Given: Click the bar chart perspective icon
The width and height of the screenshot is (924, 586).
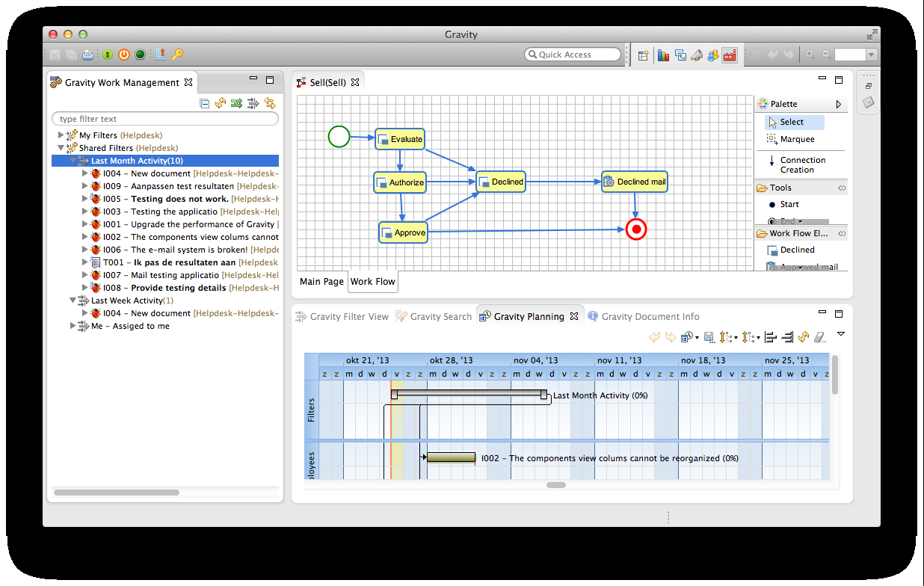Looking at the screenshot, I should click(663, 55).
